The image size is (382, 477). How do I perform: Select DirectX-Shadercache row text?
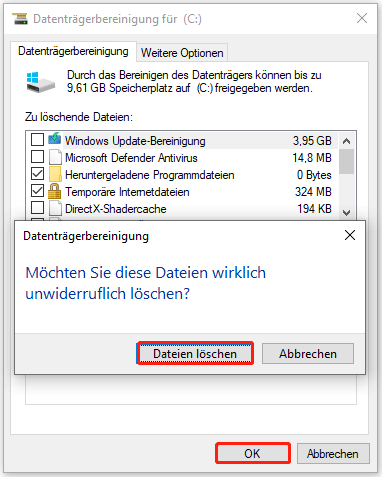116,209
